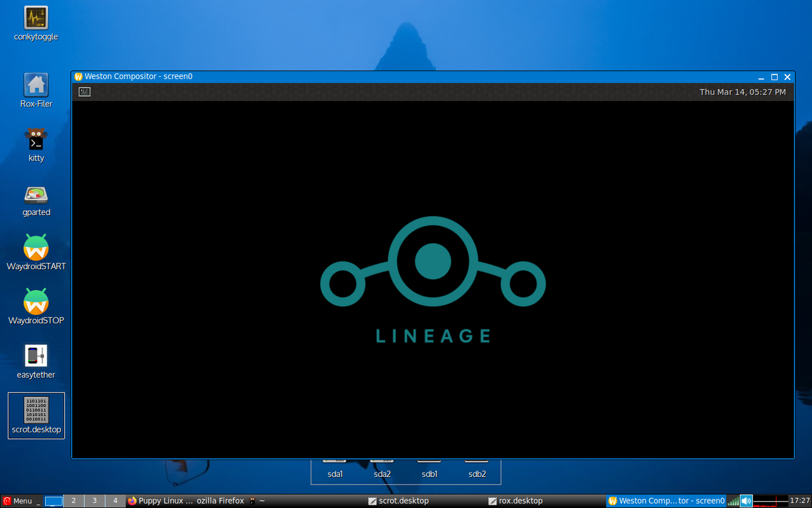
Task: Open the sda2 drive icon
Action: [x=382, y=470]
